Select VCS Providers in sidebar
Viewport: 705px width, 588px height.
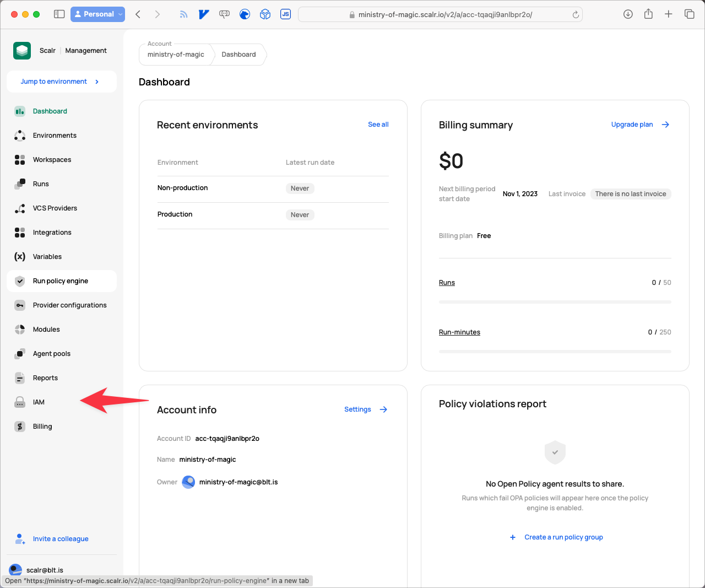click(55, 208)
